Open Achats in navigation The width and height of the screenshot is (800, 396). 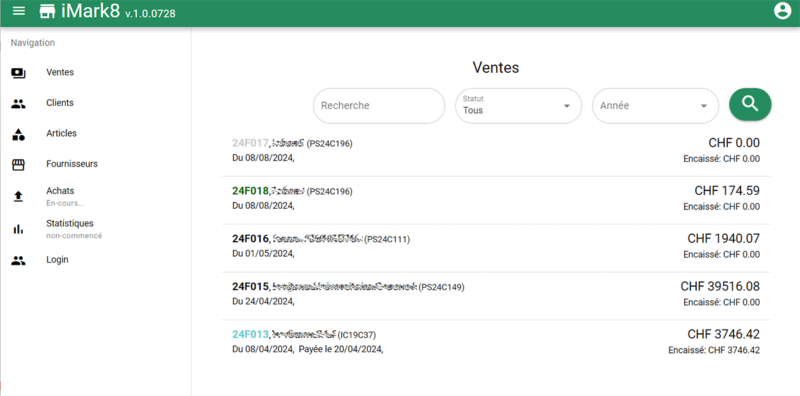coord(60,191)
